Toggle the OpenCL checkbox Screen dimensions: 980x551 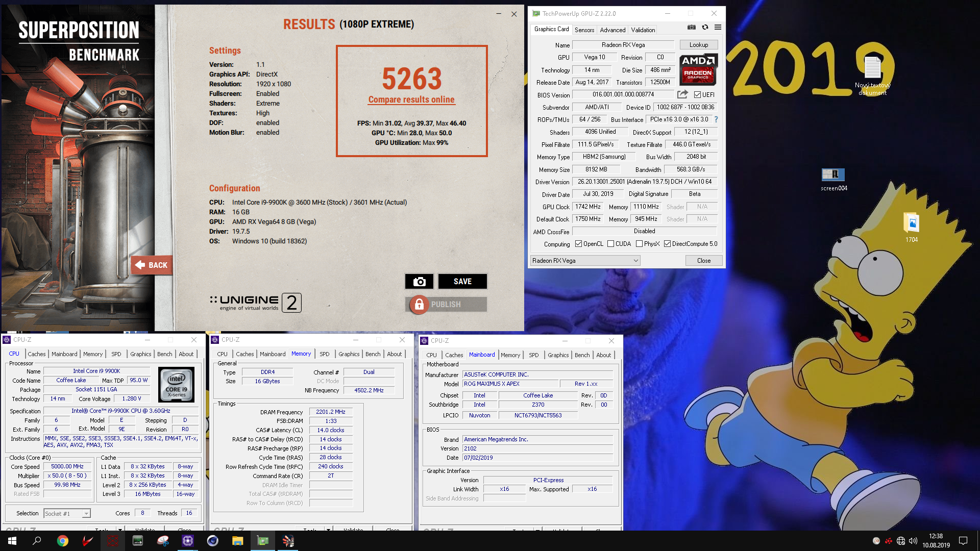click(x=578, y=244)
